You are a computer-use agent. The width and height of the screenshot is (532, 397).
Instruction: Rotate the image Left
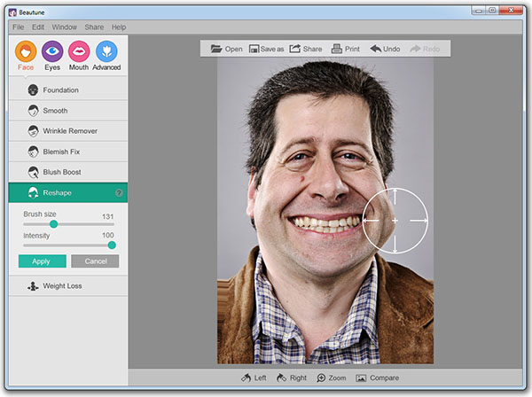coord(253,378)
